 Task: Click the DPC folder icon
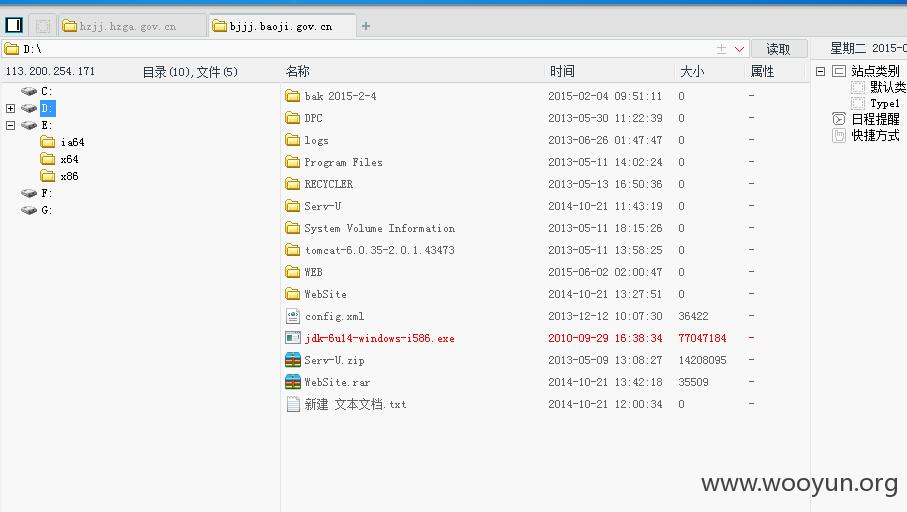pyautogui.click(x=293, y=117)
